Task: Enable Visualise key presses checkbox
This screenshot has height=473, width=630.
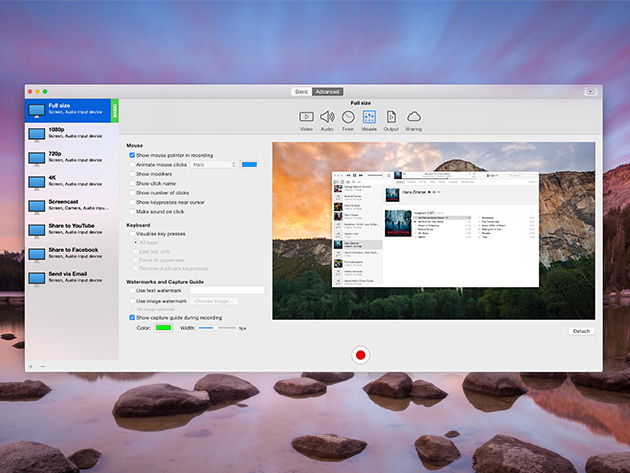Action: pyautogui.click(x=132, y=234)
